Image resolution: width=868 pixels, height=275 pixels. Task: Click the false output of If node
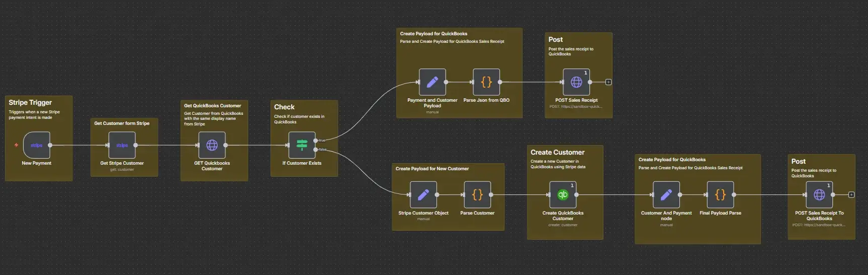click(x=316, y=150)
